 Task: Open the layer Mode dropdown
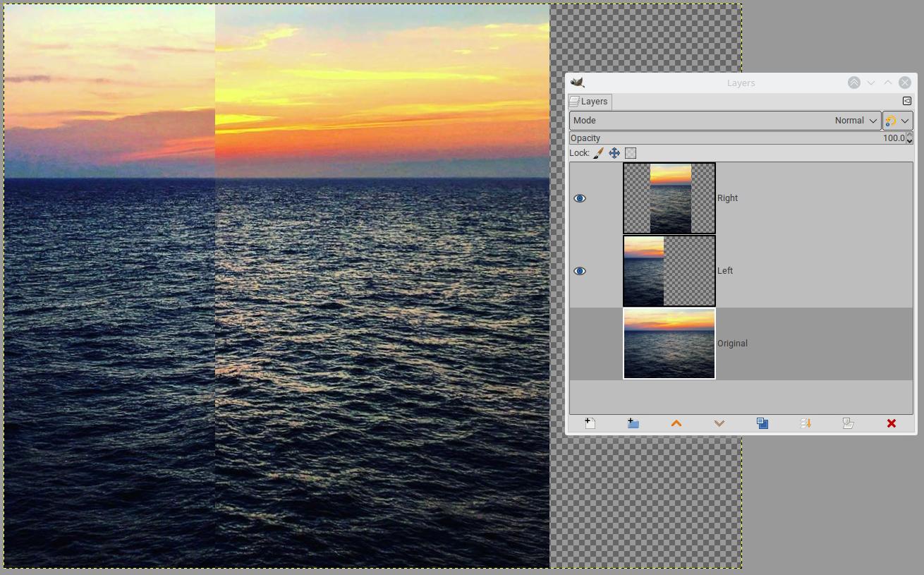click(x=725, y=121)
